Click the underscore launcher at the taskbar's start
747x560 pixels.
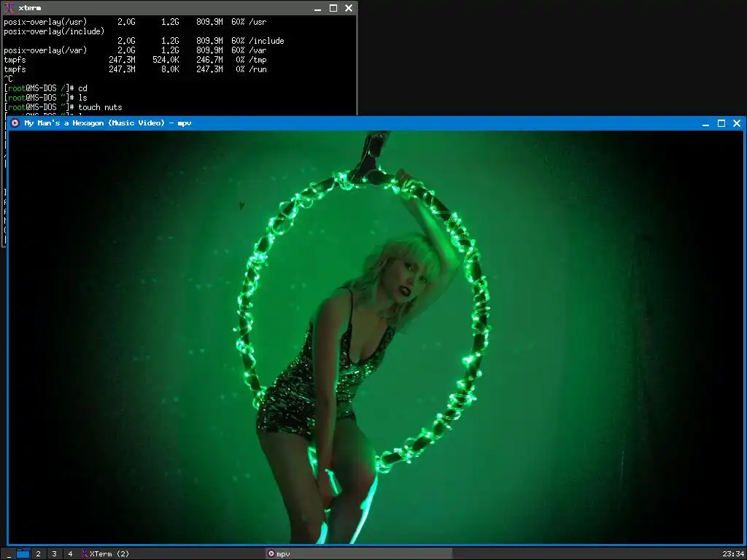point(9,554)
